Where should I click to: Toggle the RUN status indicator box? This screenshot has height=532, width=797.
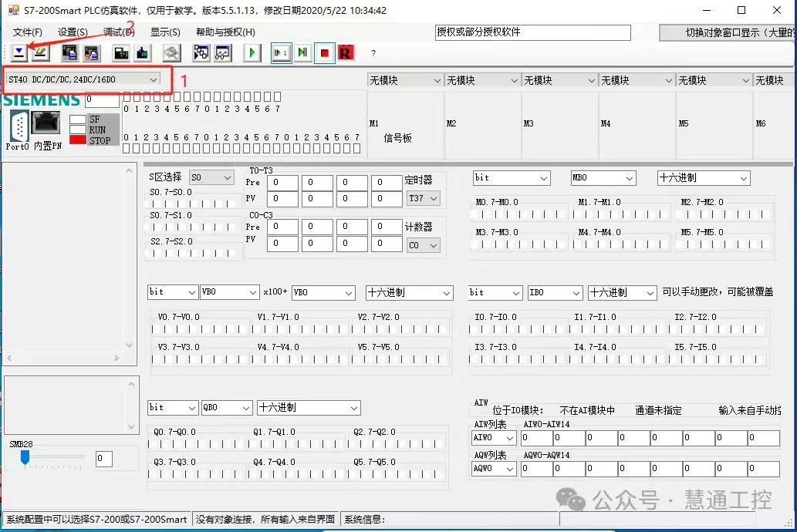tap(78, 130)
